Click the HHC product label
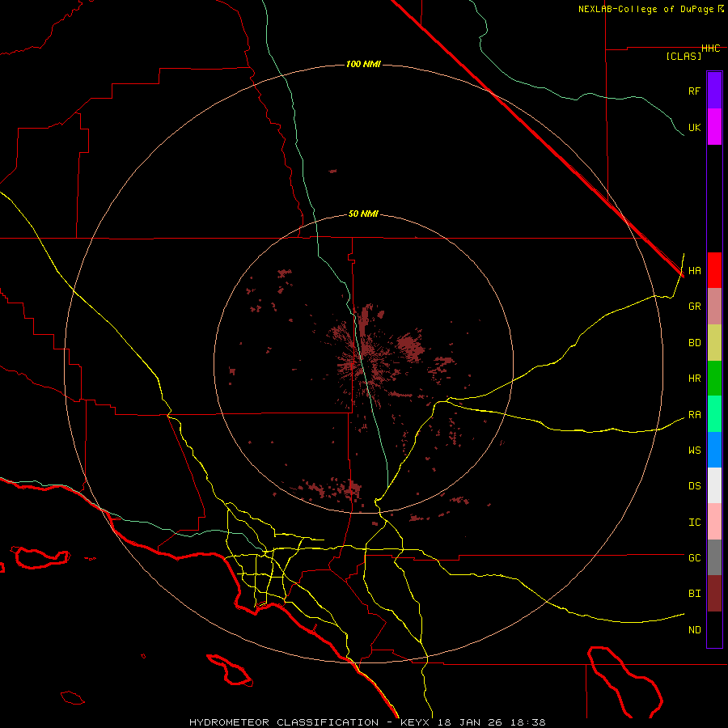This screenshot has height=728, width=728. click(711, 49)
